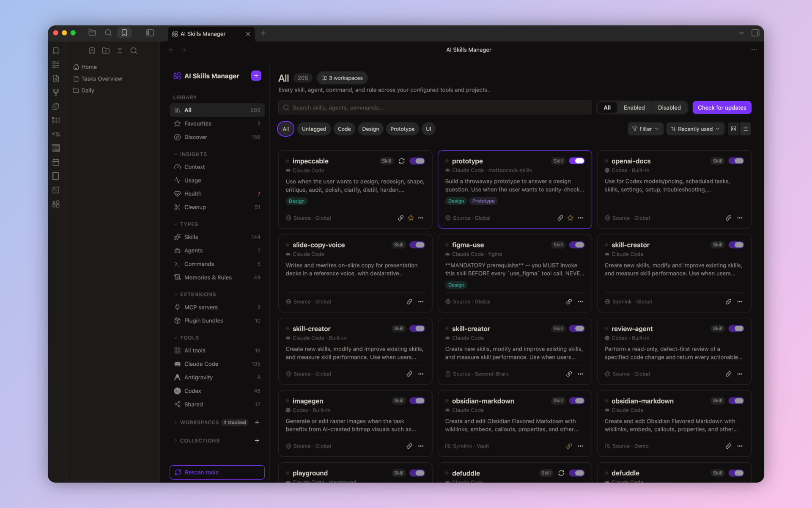
Task: Toggle the imagegen skill switch
Action: [417, 400]
